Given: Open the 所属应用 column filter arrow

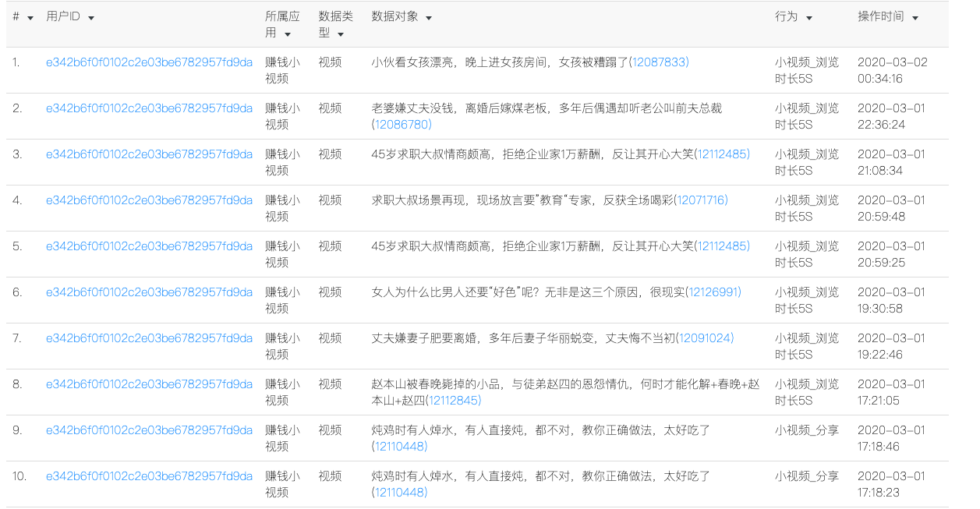Looking at the screenshot, I should click(288, 34).
